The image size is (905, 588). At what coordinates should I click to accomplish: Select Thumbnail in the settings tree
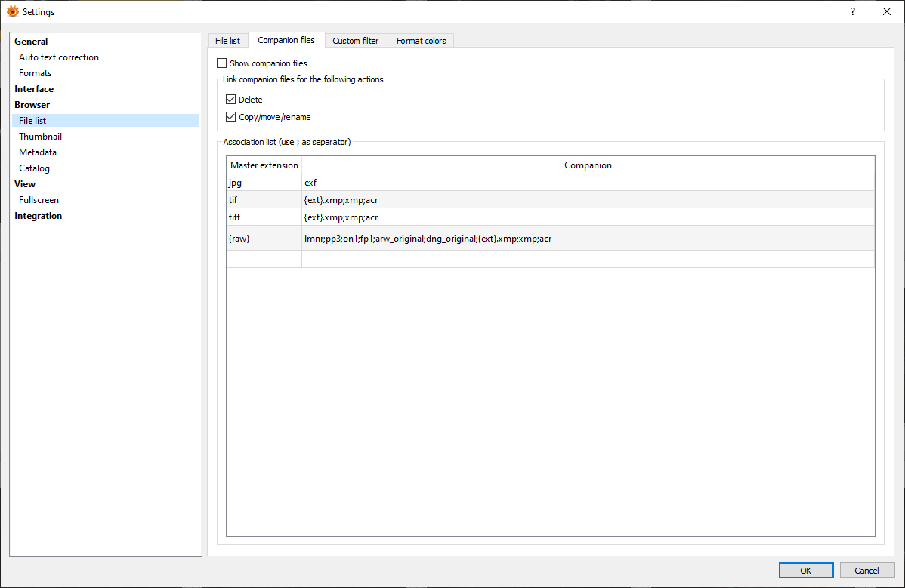(40, 137)
